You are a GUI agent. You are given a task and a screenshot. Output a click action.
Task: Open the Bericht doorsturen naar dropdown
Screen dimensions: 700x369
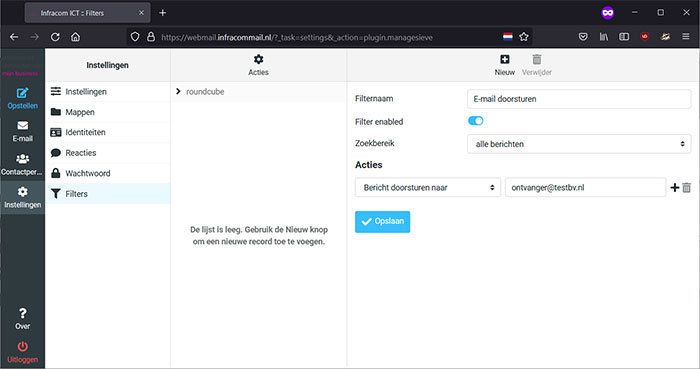click(428, 187)
